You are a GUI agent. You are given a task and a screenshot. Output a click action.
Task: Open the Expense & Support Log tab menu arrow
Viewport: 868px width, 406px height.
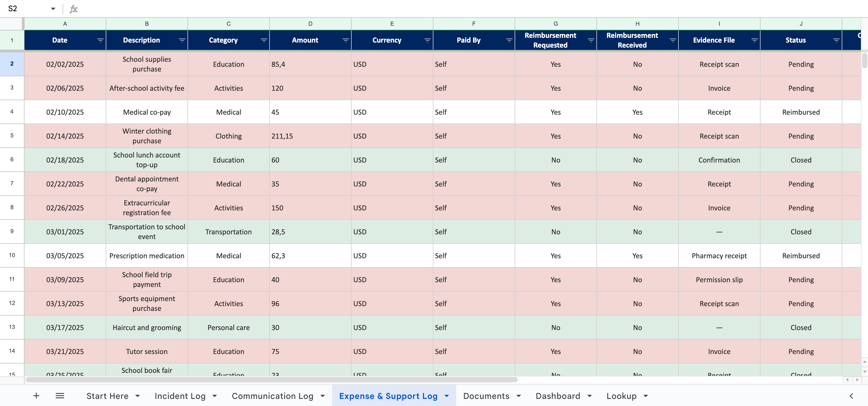(x=447, y=396)
